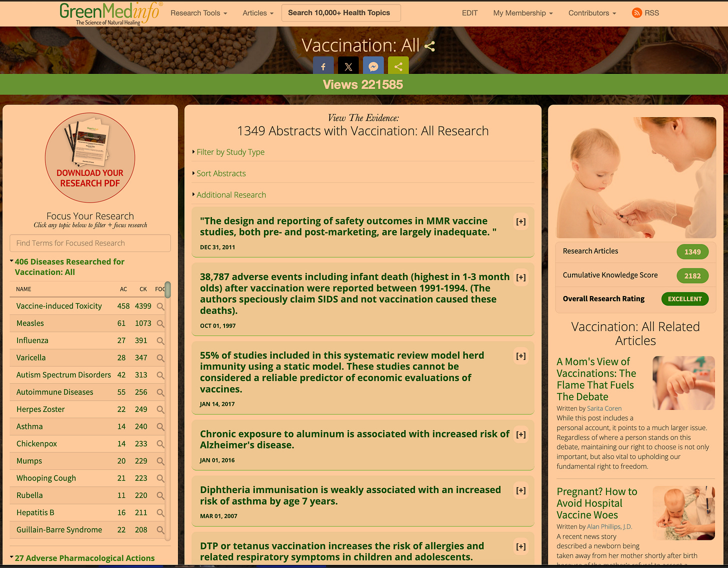This screenshot has height=568, width=728.
Task: Click magnifier icon in Vaccine-induced Toxicity row
Action: pyautogui.click(x=160, y=306)
